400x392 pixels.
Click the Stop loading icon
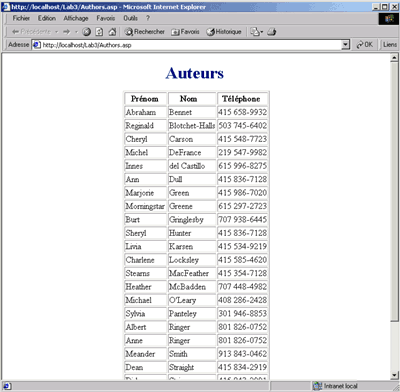pos(86,32)
